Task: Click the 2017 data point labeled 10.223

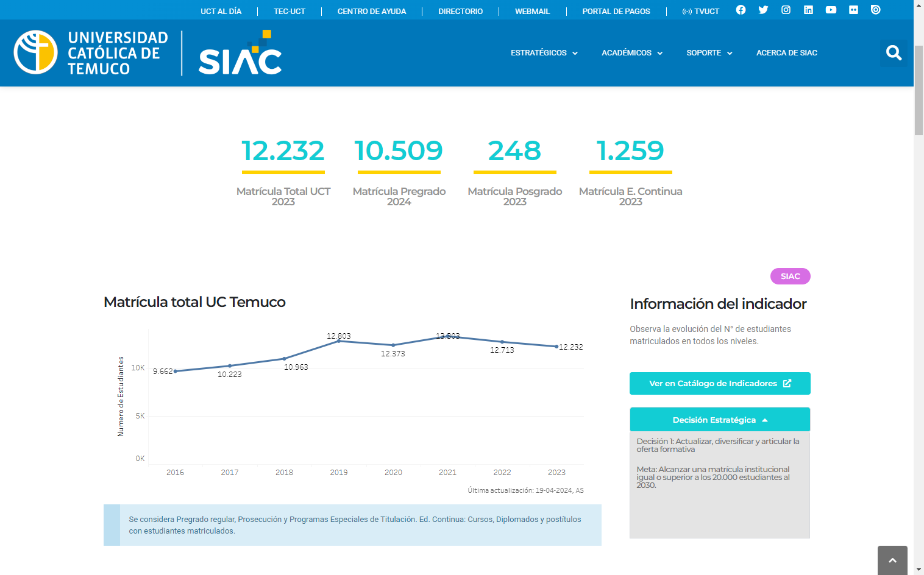Action: click(230, 365)
